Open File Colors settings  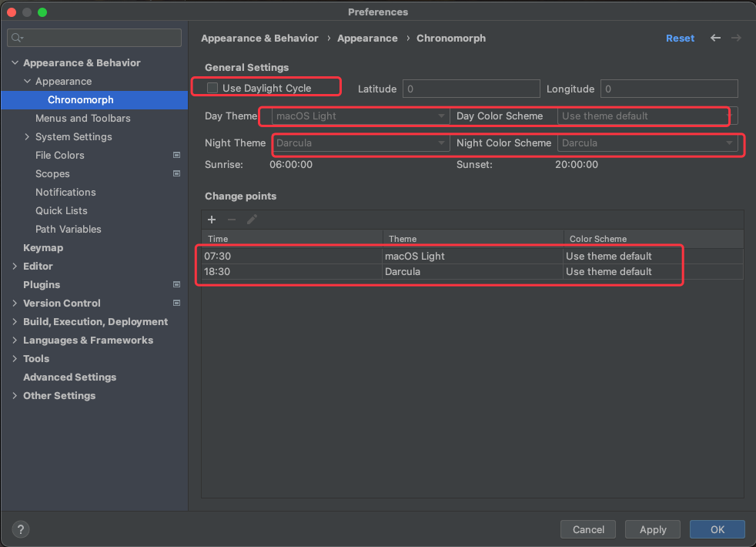click(60, 155)
